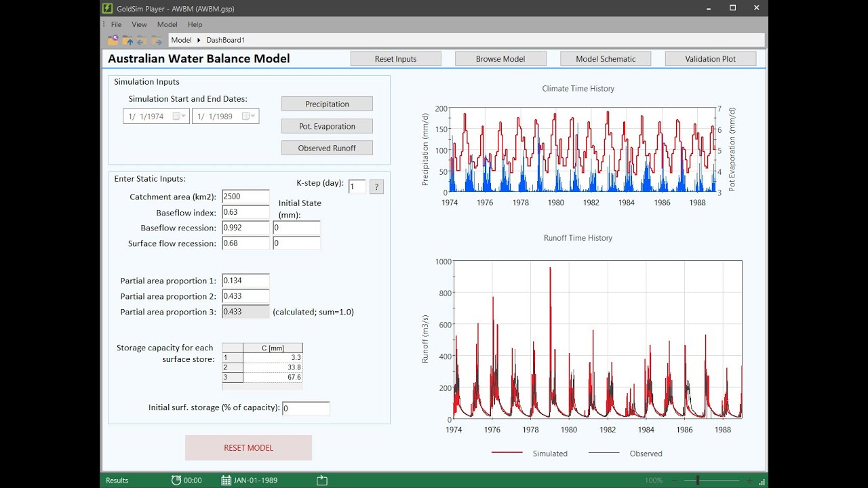868x488 pixels.
Task: Click the Initial surf. storage input field
Action: 306,408
